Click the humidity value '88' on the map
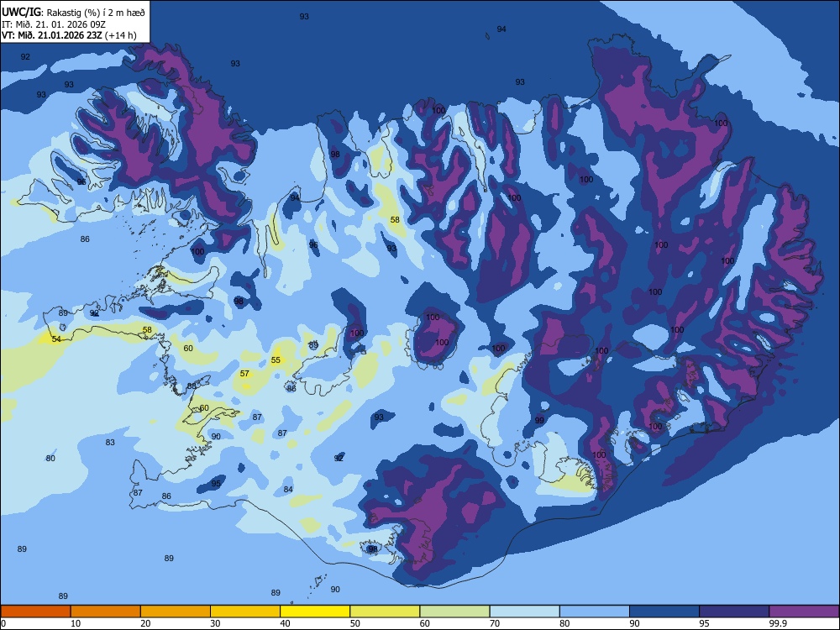 pos(192,386)
